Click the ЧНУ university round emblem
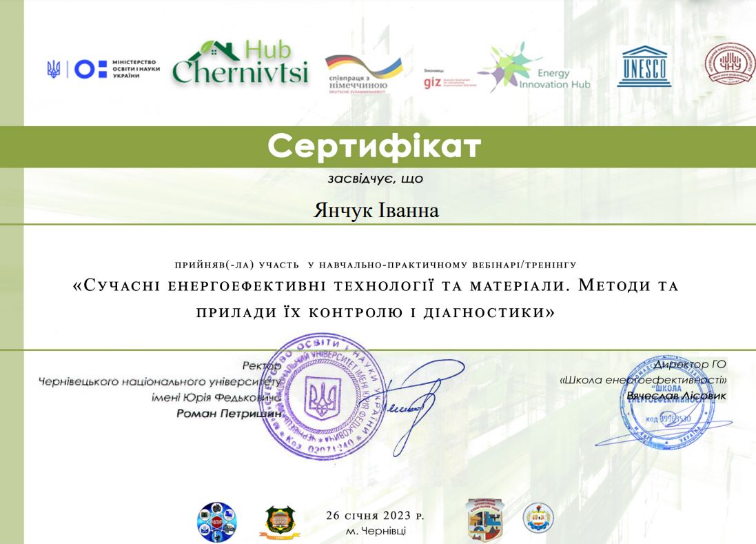756x544 pixels. pos(730,63)
